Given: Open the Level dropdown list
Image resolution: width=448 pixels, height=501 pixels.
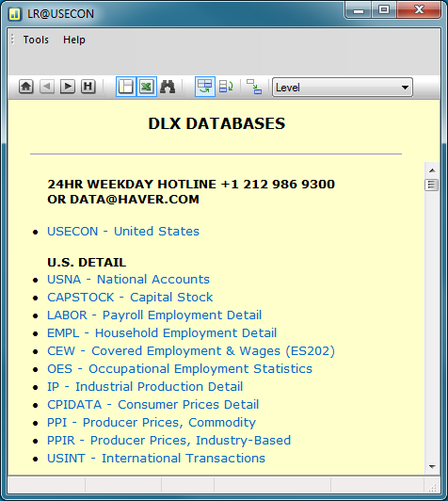Looking at the screenshot, I should (343, 87).
